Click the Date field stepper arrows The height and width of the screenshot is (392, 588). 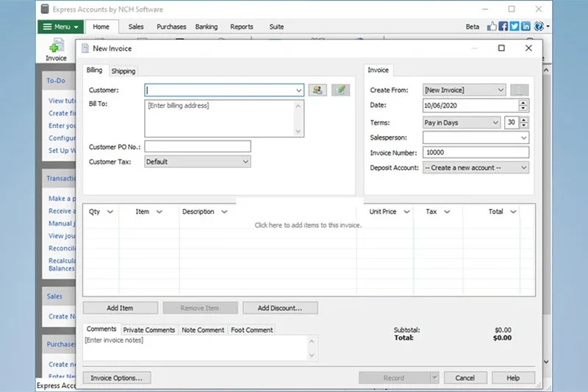pyautogui.click(x=523, y=105)
